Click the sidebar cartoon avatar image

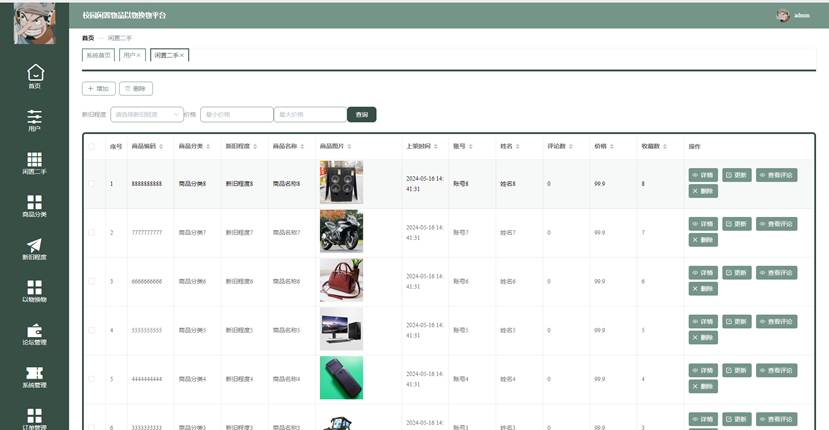[34, 23]
